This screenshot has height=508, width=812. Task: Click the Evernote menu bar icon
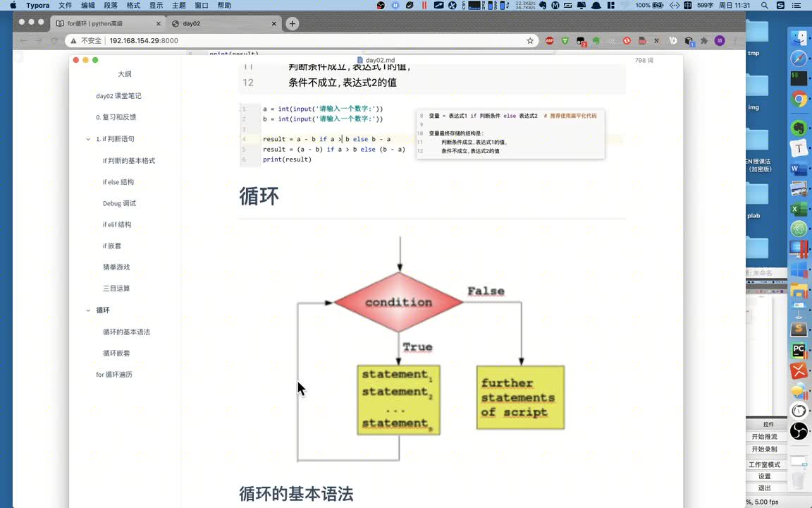pos(543,5)
